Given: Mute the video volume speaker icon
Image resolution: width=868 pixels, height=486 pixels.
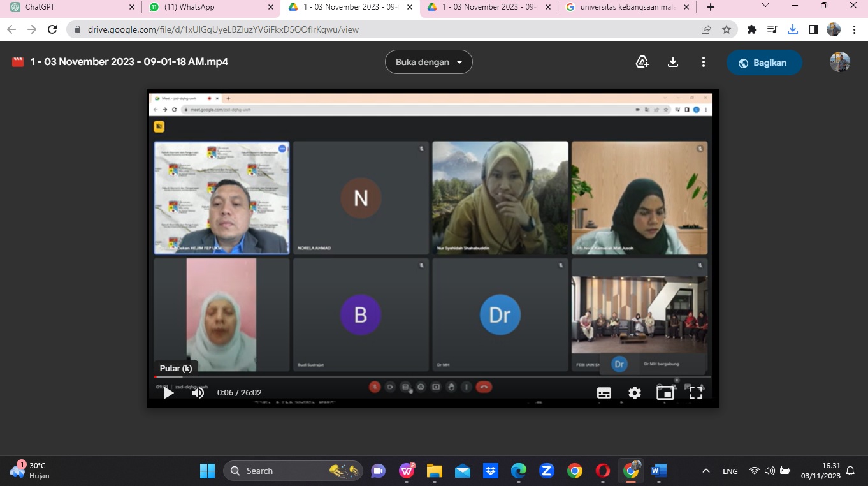Looking at the screenshot, I should click(198, 393).
